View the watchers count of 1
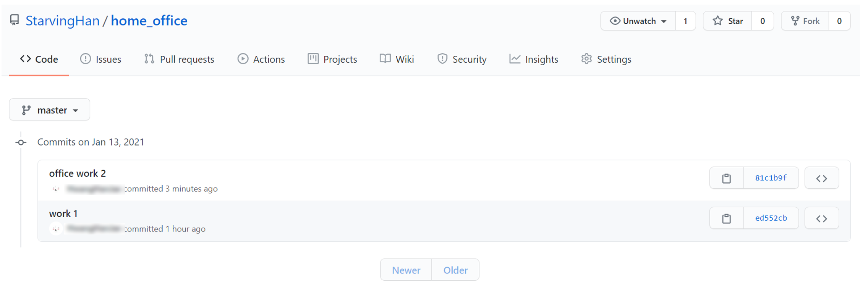This screenshot has height=291, width=868. click(x=685, y=21)
